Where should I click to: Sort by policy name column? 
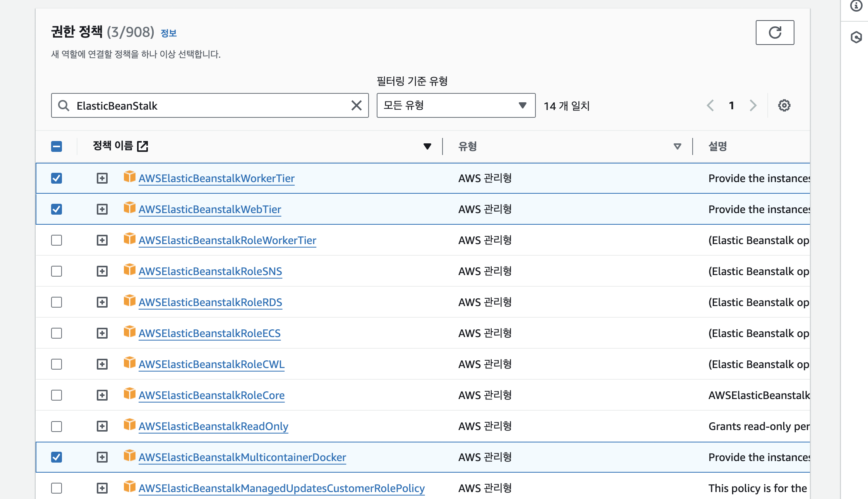point(427,146)
